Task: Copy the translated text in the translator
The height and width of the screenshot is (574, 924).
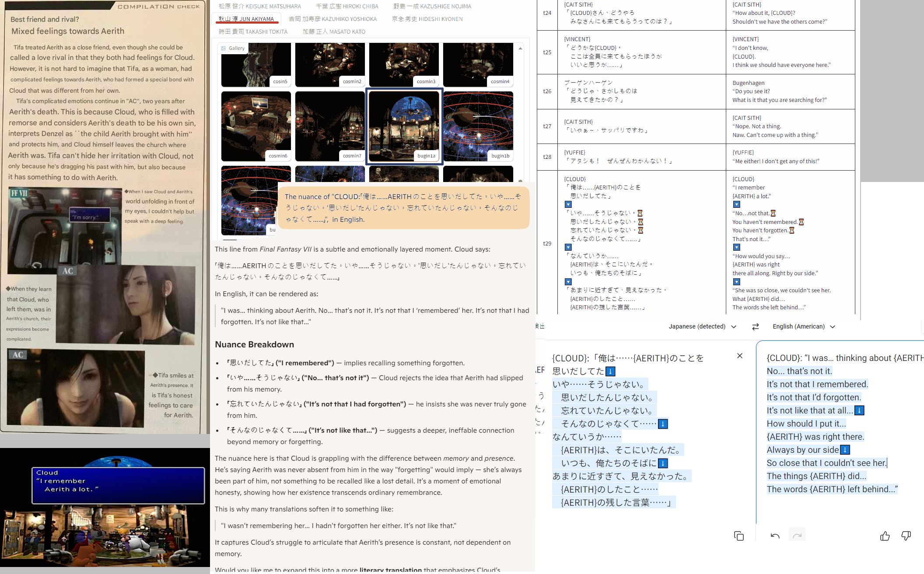Action: pyautogui.click(x=739, y=536)
